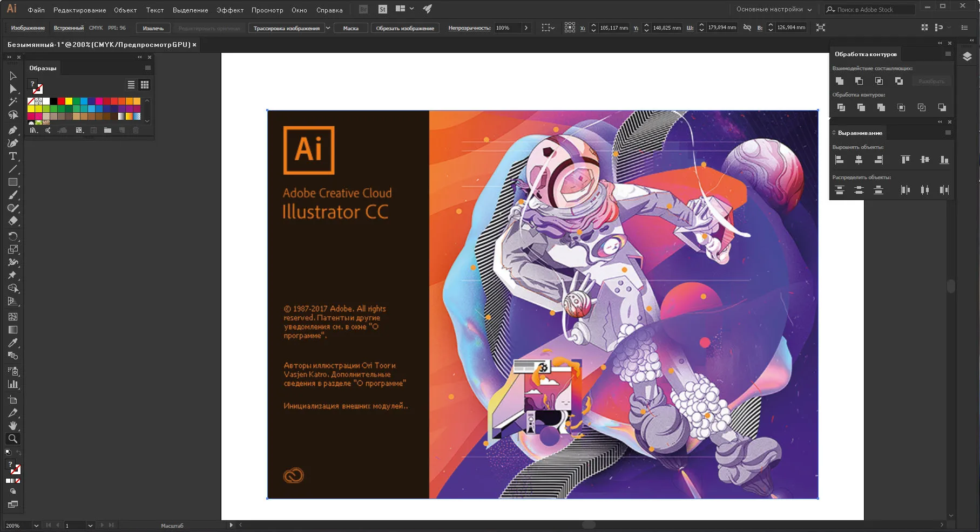Open the Объект menu

[125, 10]
